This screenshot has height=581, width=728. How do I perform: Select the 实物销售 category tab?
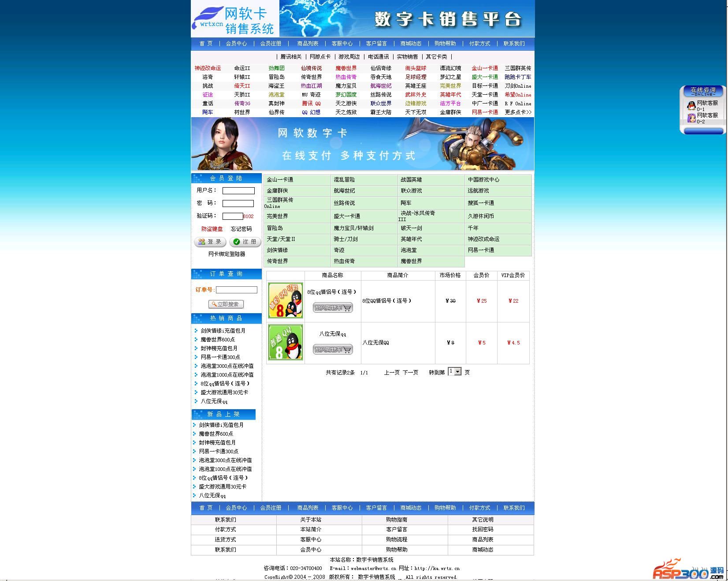tap(407, 57)
